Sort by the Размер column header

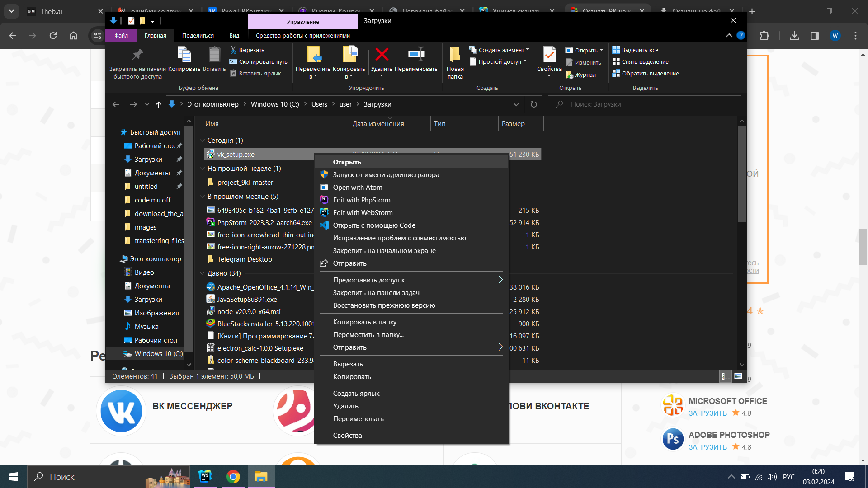pos(520,124)
